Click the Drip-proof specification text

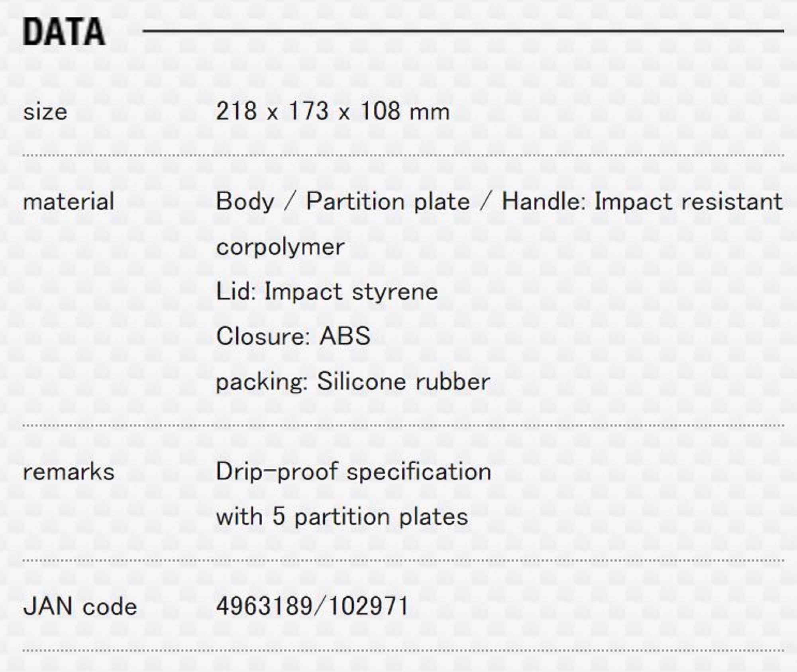pos(353,472)
